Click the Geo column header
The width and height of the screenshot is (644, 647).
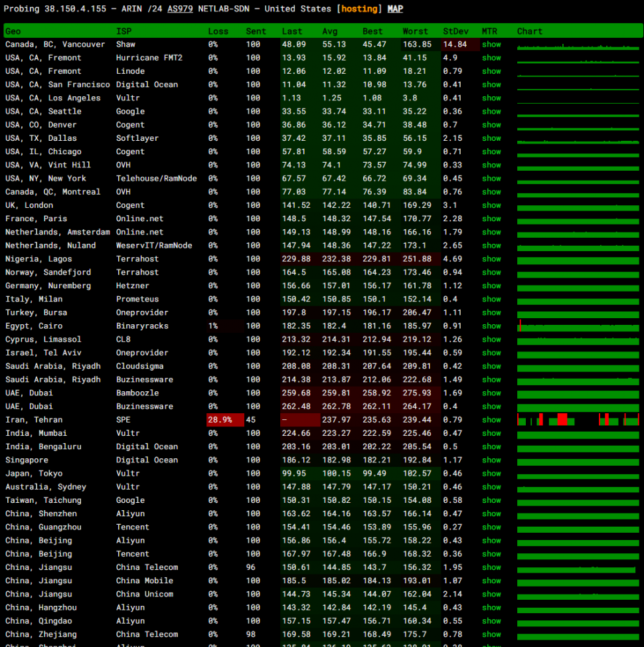point(13,31)
